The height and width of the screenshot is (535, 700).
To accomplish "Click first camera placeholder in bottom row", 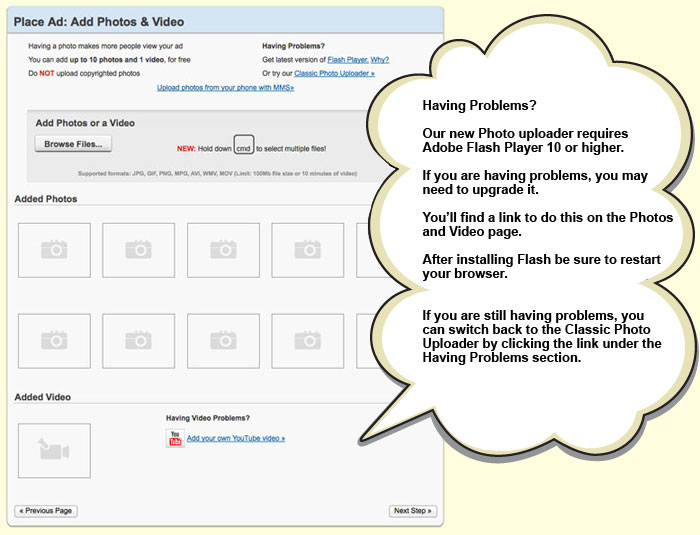I will point(54,341).
